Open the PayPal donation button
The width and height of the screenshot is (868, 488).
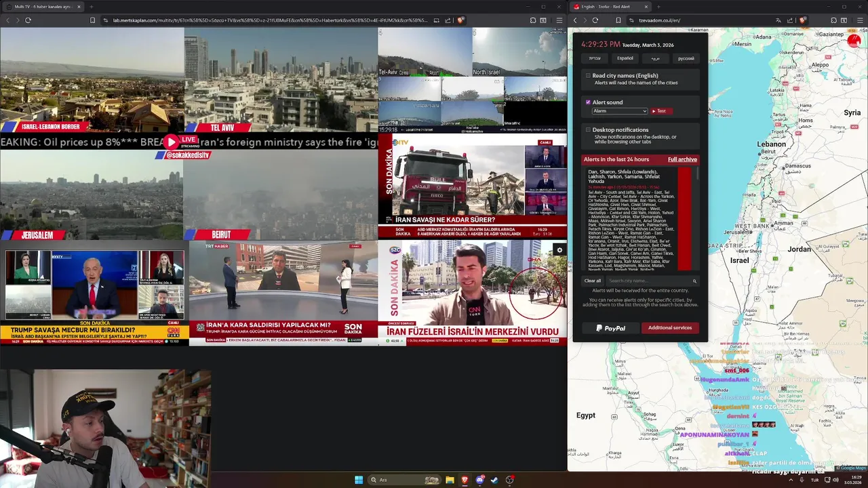[611, 328]
